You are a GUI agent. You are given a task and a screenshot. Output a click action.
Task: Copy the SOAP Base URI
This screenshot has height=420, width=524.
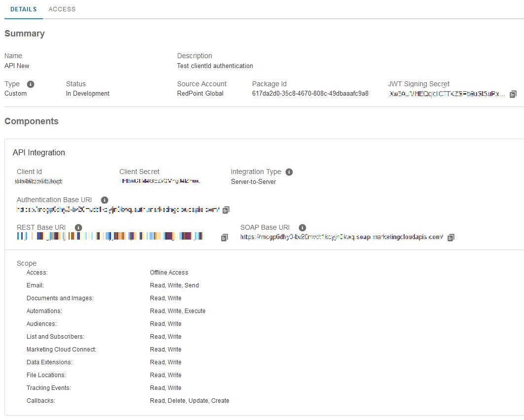pos(450,238)
